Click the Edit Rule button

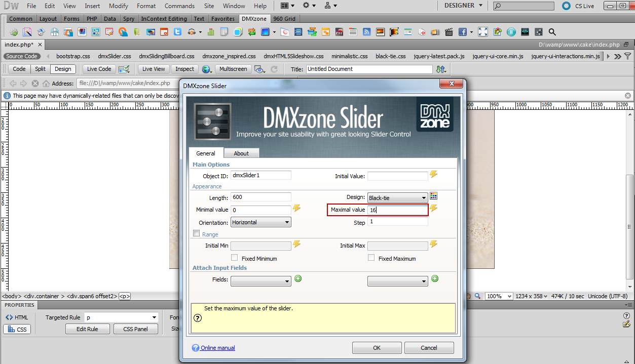(x=87, y=329)
